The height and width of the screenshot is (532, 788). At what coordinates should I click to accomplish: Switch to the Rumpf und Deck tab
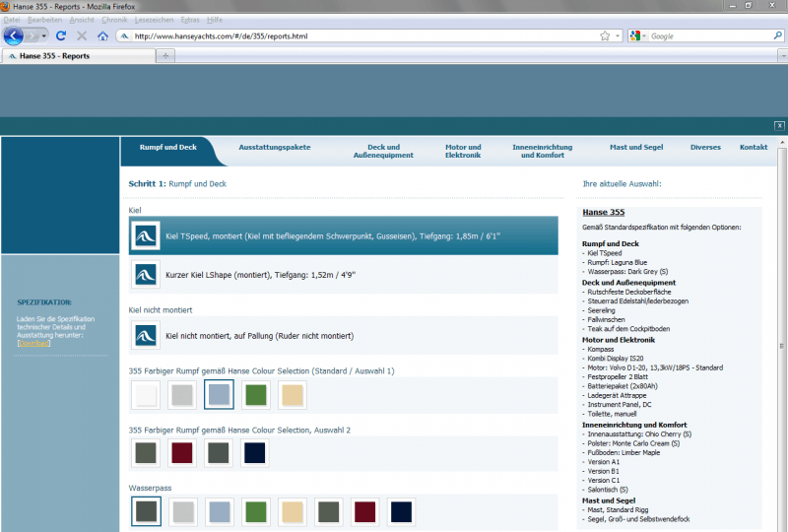pos(167,148)
